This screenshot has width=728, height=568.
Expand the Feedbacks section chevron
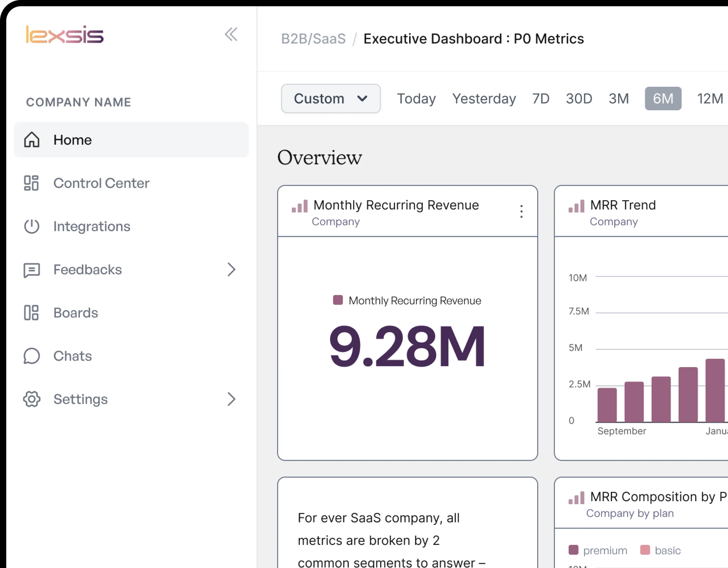(232, 269)
